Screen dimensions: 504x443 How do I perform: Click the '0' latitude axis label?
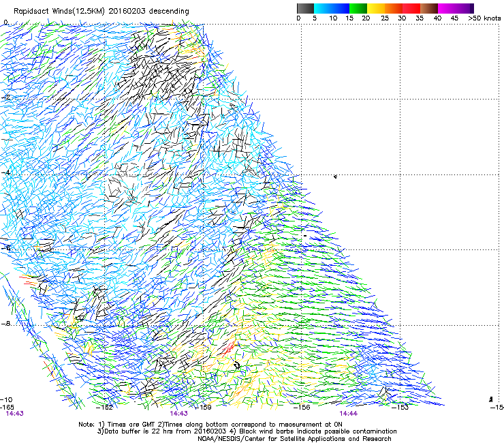(5, 22)
